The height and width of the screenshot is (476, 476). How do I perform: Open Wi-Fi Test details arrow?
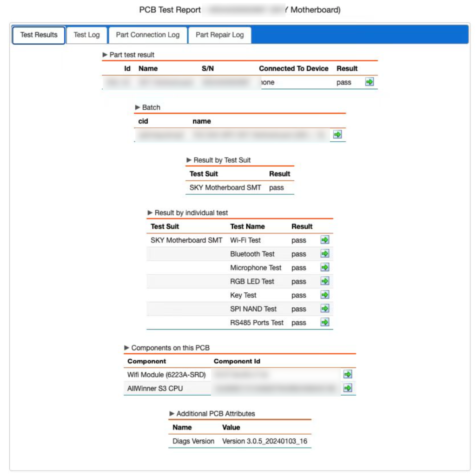[x=325, y=240]
